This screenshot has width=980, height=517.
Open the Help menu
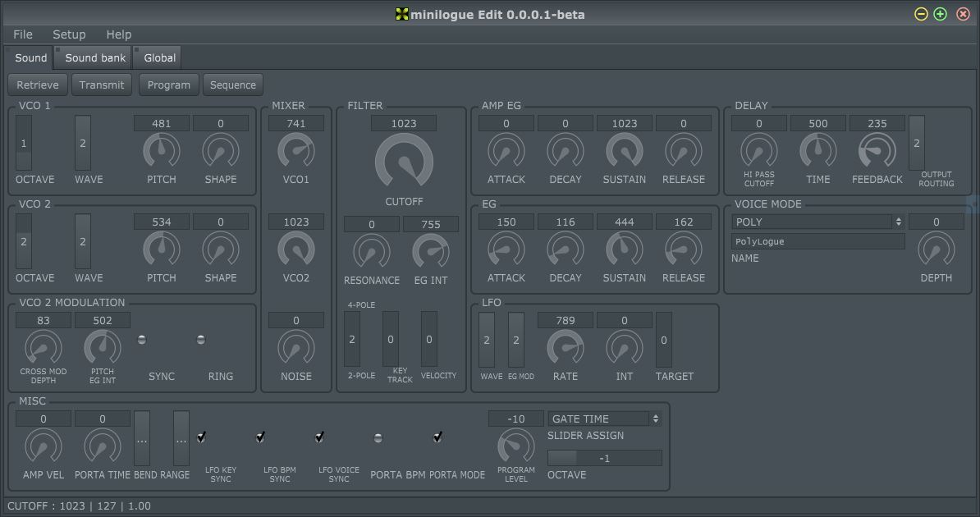click(x=119, y=34)
